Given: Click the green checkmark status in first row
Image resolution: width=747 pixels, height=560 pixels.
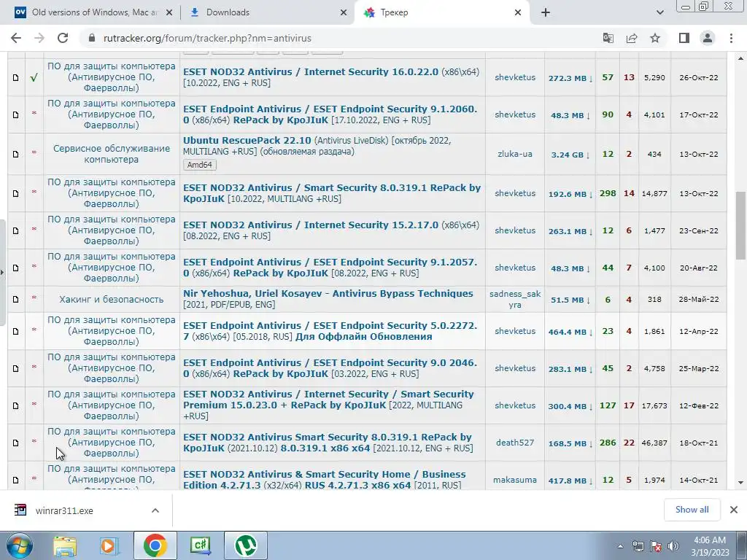Looking at the screenshot, I should click(34, 77).
